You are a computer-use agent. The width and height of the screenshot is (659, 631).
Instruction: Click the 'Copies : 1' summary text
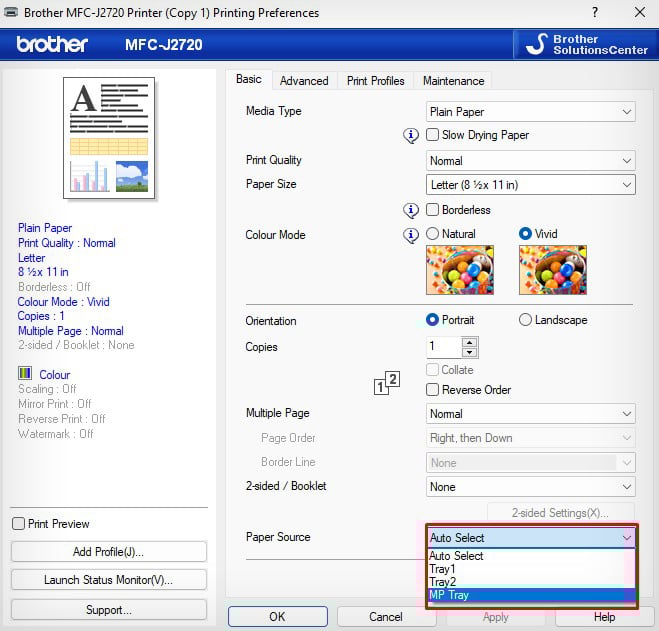click(41, 316)
